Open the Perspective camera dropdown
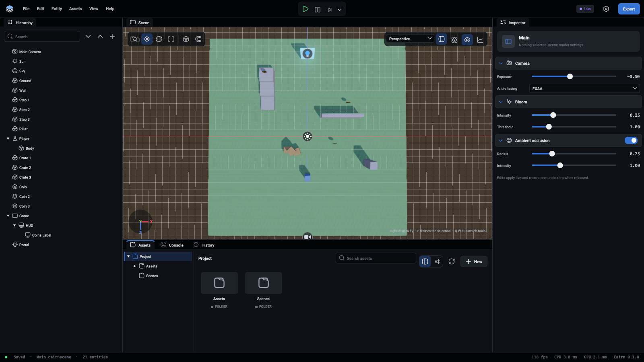The width and height of the screenshot is (644, 362). [410, 39]
